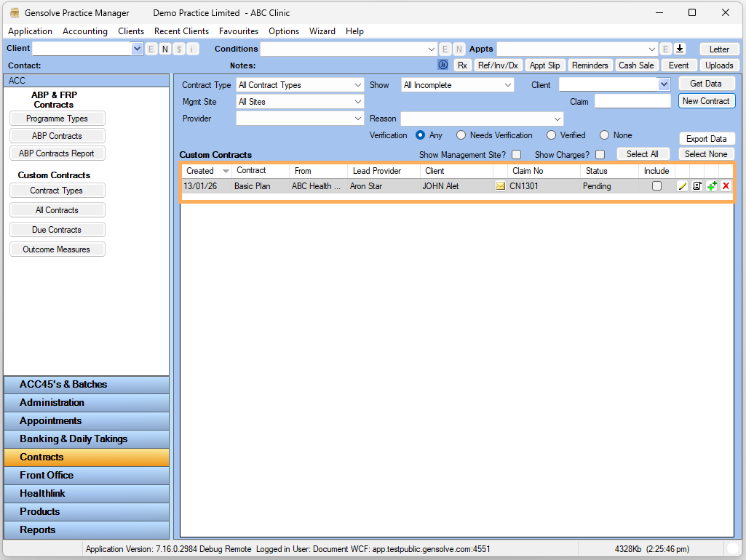Click the pencil edit icon for CN1301

coord(682,186)
